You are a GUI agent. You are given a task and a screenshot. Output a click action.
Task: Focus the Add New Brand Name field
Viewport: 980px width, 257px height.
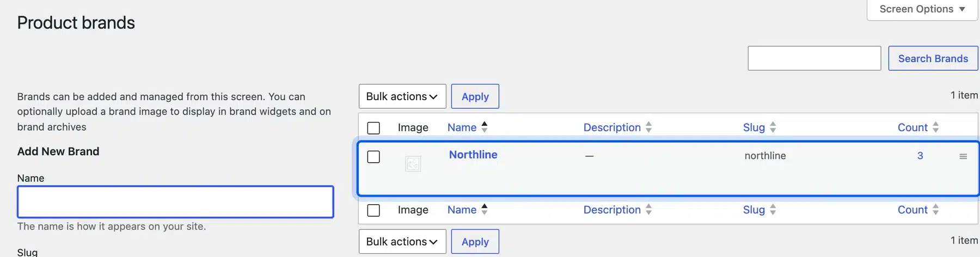[175, 202]
